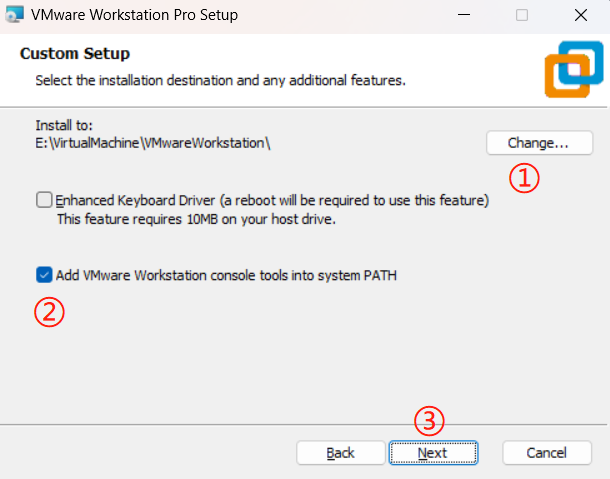This screenshot has width=610, height=479.
Task: Go Back to the previous setup step
Action: (340, 453)
